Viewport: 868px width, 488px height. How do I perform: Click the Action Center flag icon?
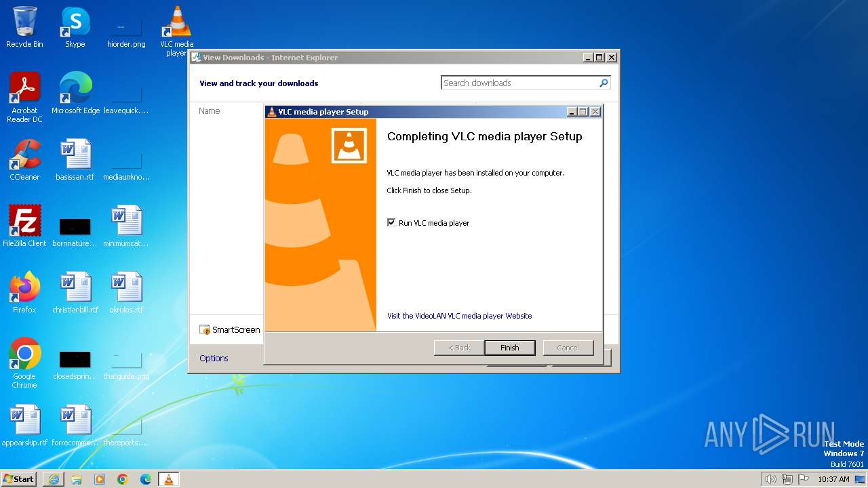coord(804,479)
